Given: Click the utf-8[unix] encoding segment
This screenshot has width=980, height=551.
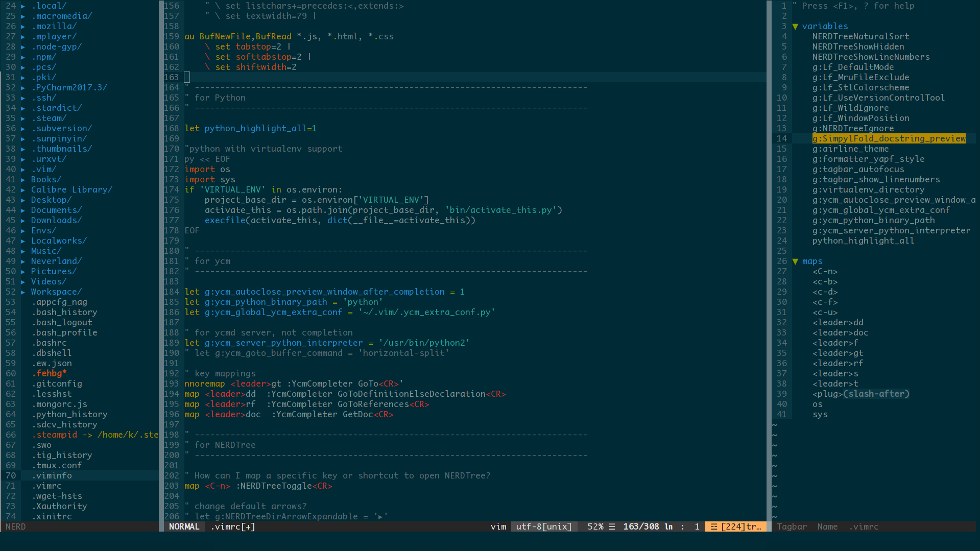Looking at the screenshot, I should [x=543, y=526].
